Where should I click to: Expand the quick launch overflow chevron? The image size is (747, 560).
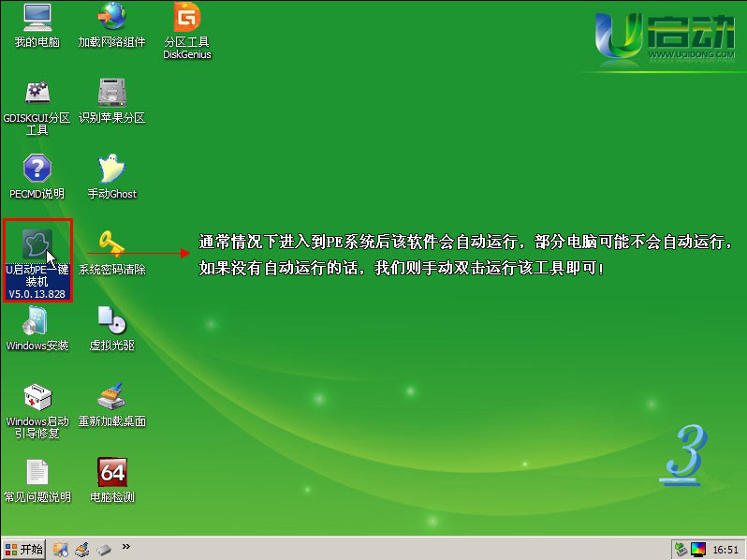[126, 546]
